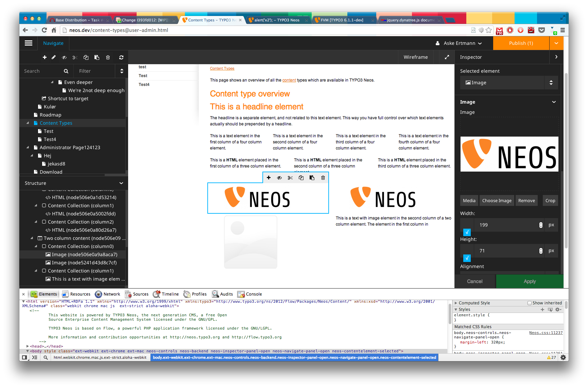
Task: Open the Network tab in DevTools
Action: click(108, 294)
